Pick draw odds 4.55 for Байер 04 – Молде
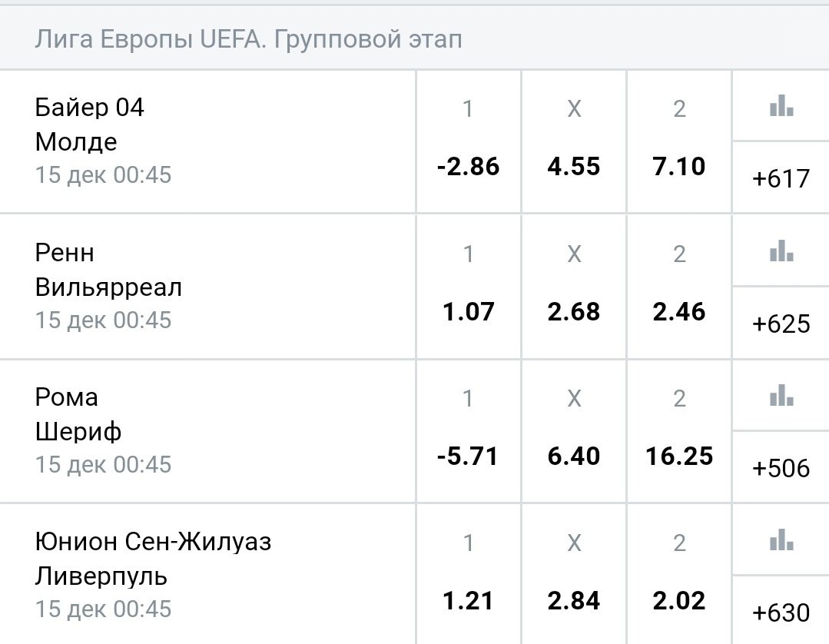The height and width of the screenshot is (644, 829). pyautogui.click(x=574, y=166)
